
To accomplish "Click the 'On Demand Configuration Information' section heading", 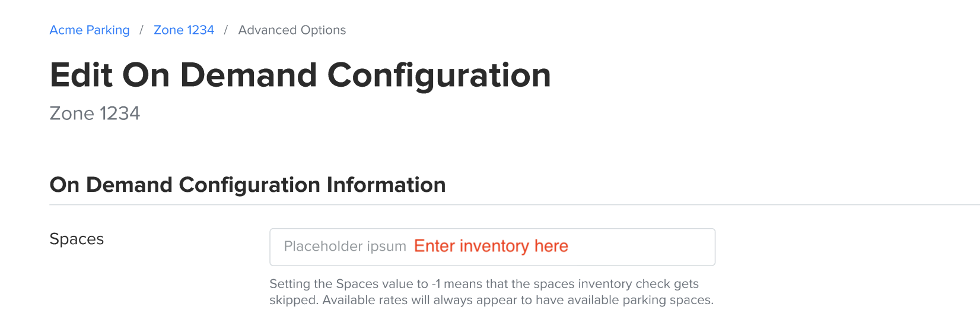I will 247,185.
